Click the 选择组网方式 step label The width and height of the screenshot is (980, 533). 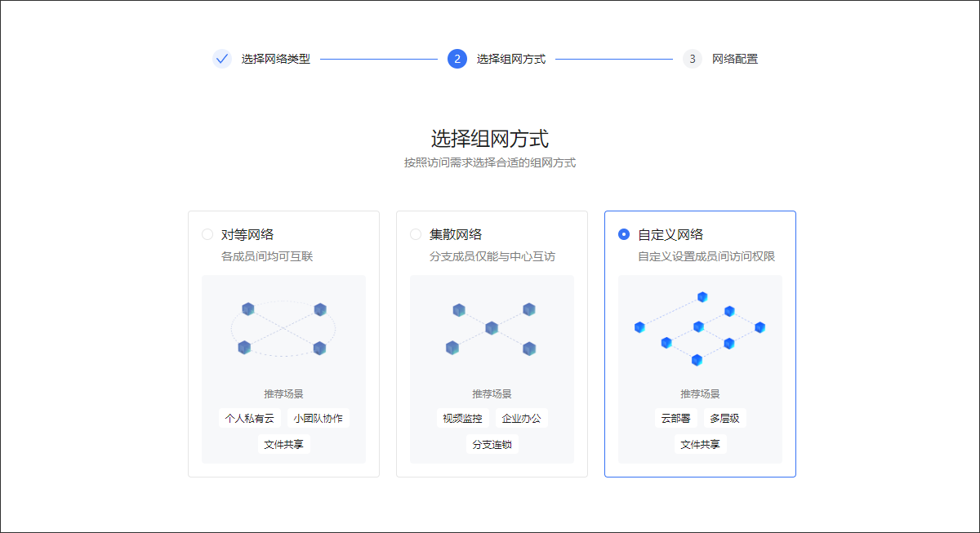pos(510,59)
